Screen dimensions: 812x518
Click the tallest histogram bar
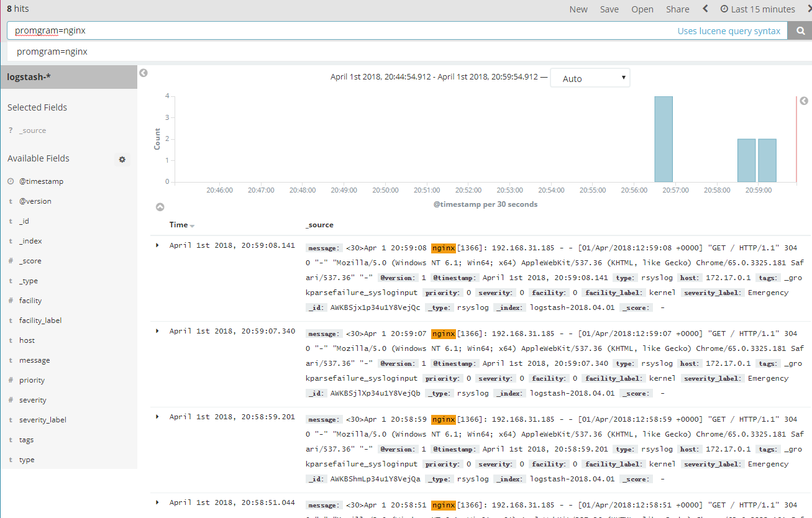(x=663, y=139)
